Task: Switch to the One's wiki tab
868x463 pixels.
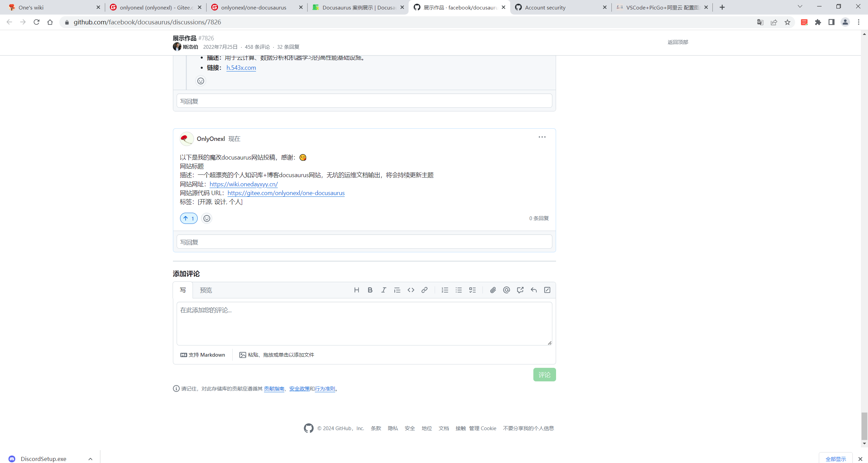Action: (x=54, y=7)
